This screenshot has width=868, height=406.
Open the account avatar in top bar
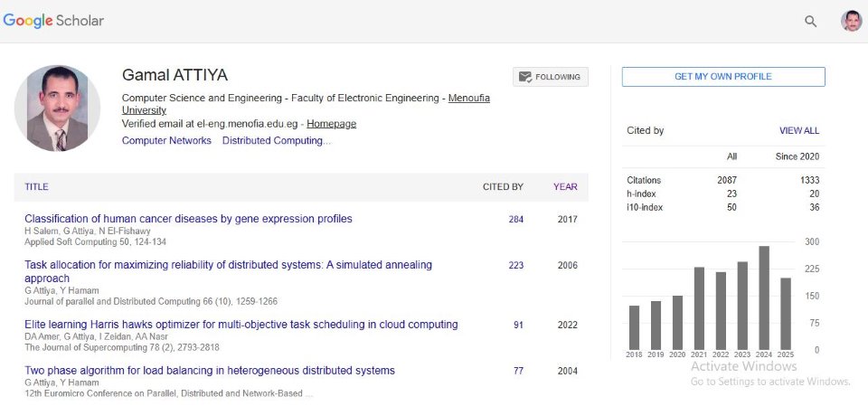pos(851,21)
